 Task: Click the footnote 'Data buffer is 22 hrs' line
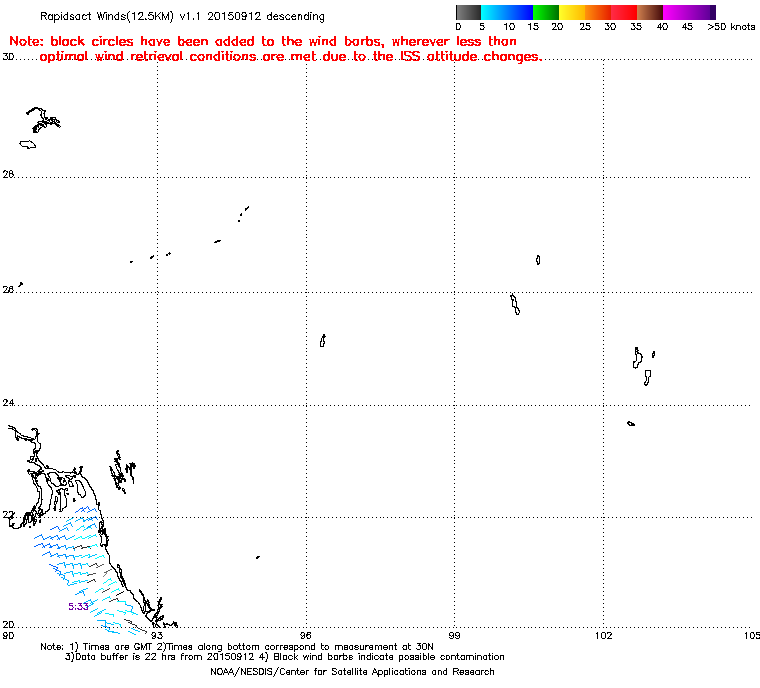coord(285,656)
